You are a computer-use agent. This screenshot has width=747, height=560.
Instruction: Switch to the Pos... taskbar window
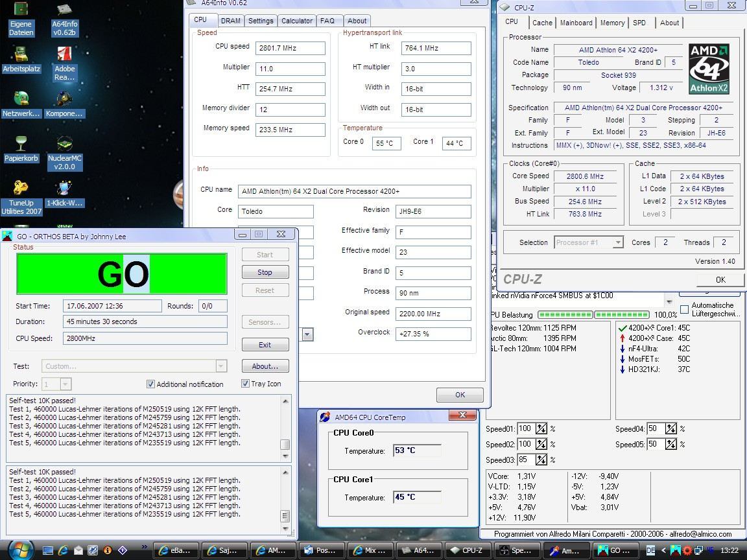tap(320, 550)
